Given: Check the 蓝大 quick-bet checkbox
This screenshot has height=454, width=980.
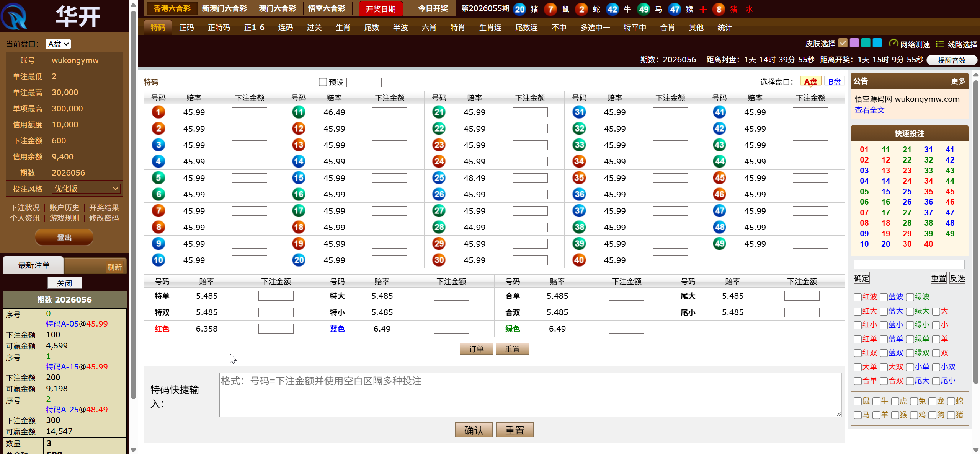Looking at the screenshot, I should [x=884, y=312].
